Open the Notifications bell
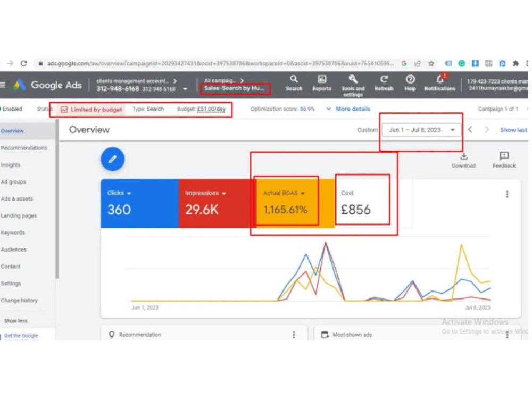The image size is (532, 399). (x=440, y=83)
